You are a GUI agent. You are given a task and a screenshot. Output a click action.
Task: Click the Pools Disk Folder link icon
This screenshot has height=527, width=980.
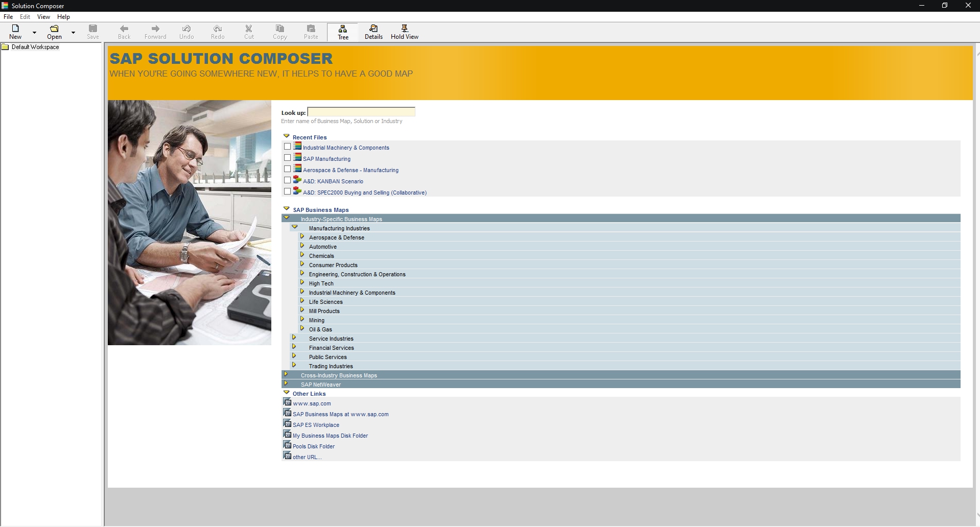click(x=287, y=445)
